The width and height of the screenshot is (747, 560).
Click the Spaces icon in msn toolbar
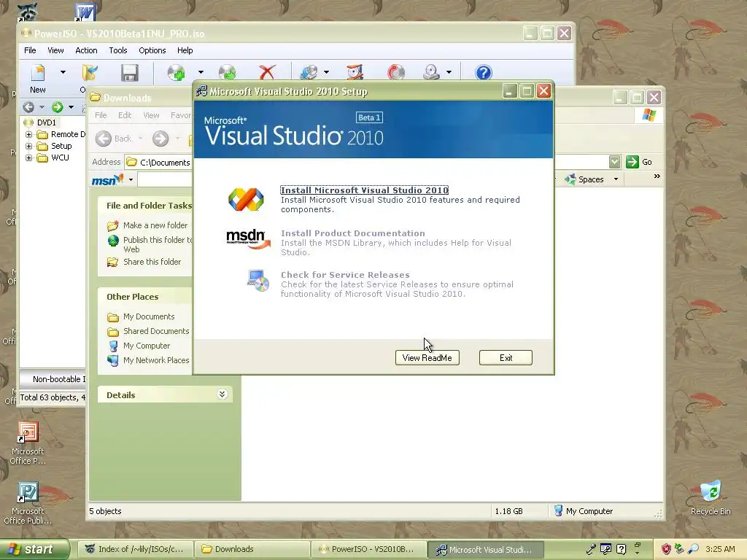[x=570, y=179]
